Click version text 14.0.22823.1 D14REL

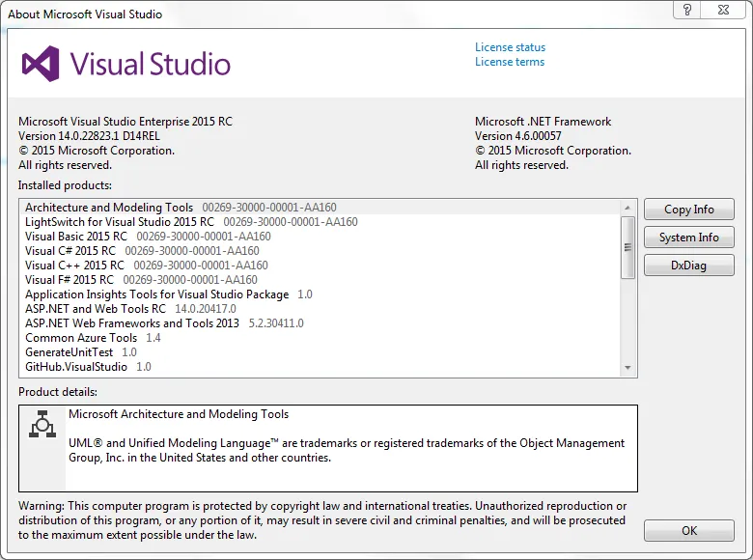pos(89,136)
